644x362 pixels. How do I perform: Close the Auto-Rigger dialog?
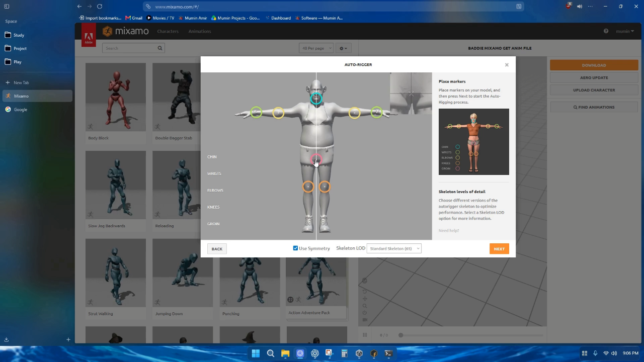pyautogui.click(x=507, y=65)
